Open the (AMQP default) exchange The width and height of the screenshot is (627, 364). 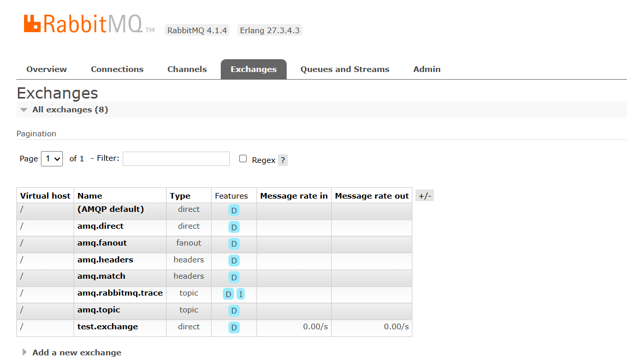(110, 209)
